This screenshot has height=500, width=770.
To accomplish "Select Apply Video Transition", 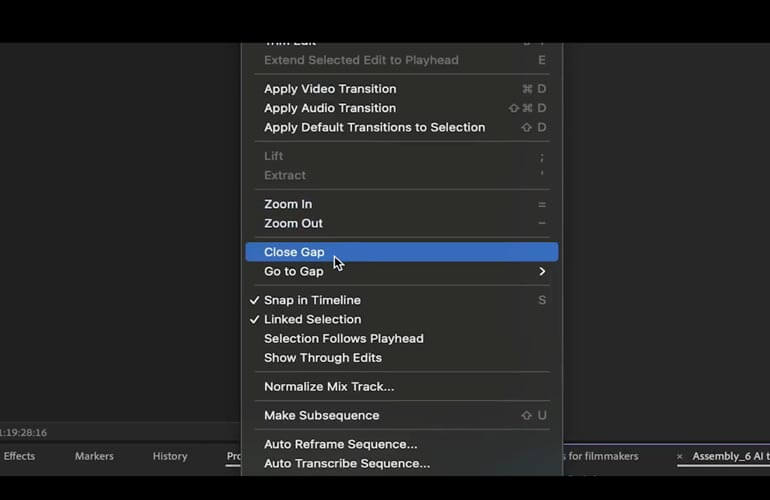I will tap(402, 89).
